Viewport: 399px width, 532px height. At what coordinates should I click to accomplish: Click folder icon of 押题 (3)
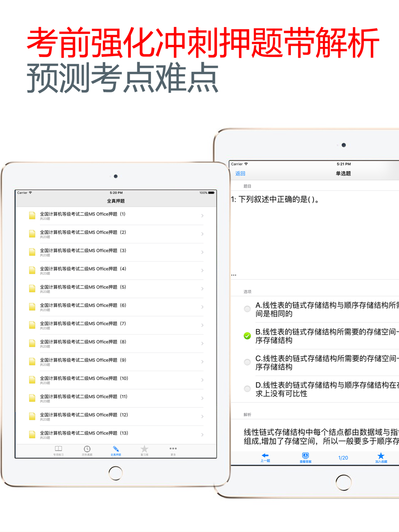coord(32,252)
